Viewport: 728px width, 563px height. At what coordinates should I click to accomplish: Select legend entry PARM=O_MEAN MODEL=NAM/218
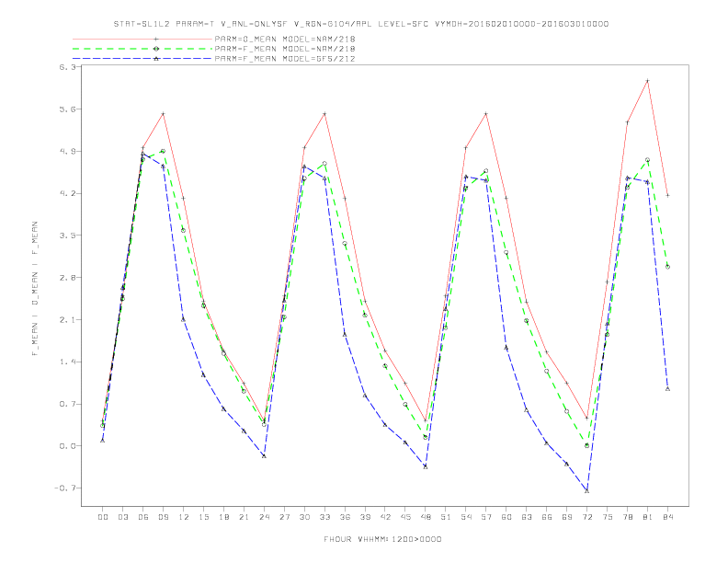tap(285, 39)
